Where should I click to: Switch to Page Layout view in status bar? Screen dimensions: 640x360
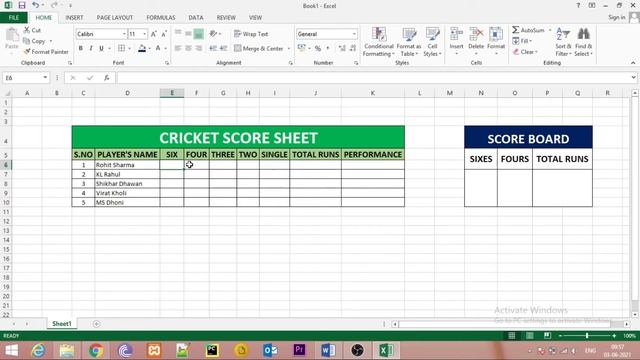point(529,336)
